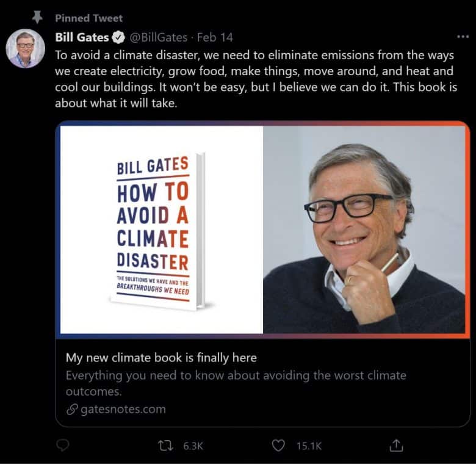The height and width of the screenshot is (464, 476).
Task: Open the small profile avatar picture
Action: click(26, 48)
